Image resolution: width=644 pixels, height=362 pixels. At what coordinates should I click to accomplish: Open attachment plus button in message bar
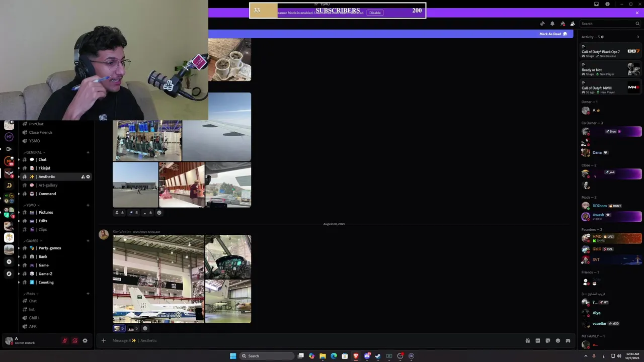coord(103,340)
